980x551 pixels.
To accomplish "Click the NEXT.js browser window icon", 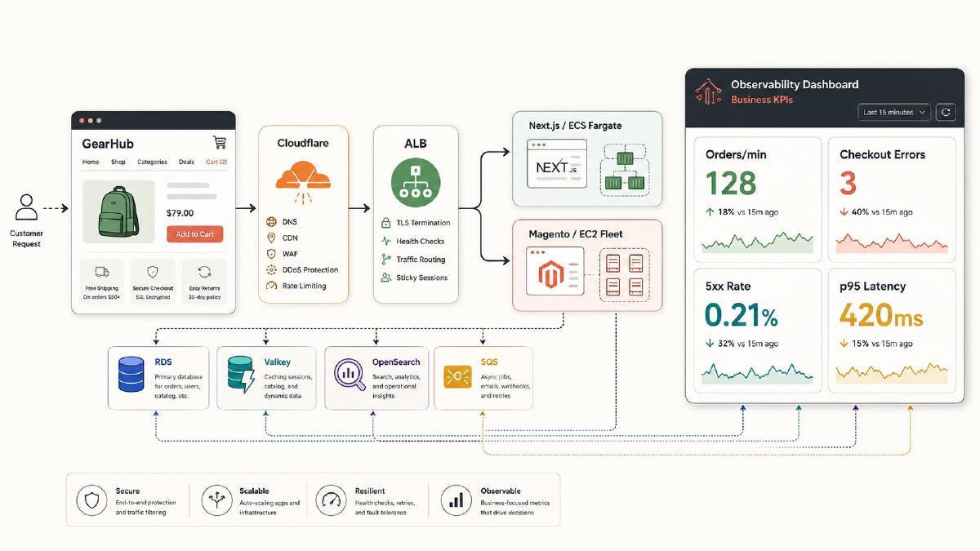I will [x=557, y=164].
